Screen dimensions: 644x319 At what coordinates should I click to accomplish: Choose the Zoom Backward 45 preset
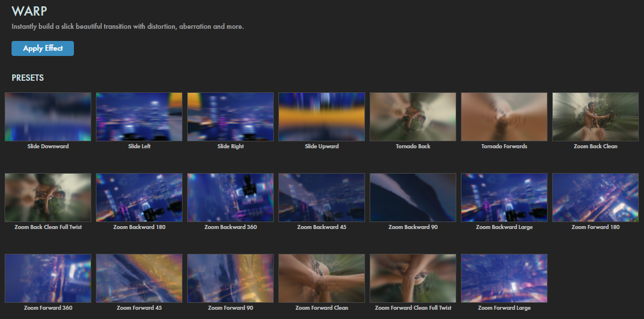322,197
